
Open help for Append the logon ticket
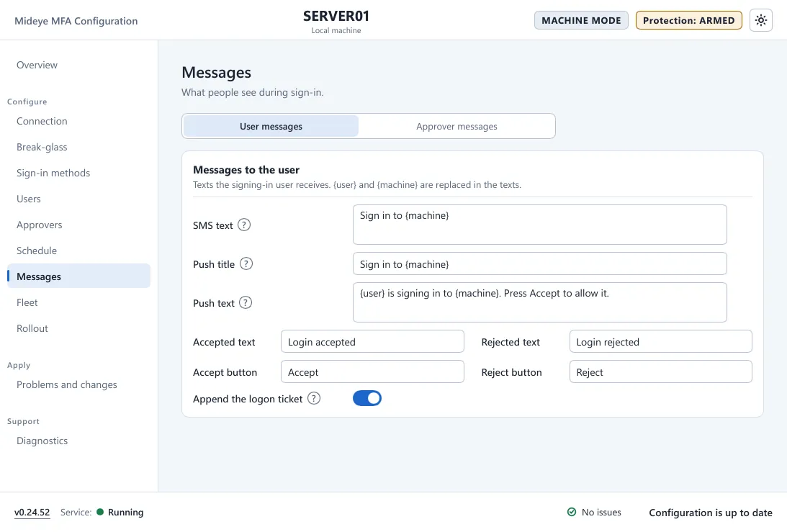pos(314,399)
